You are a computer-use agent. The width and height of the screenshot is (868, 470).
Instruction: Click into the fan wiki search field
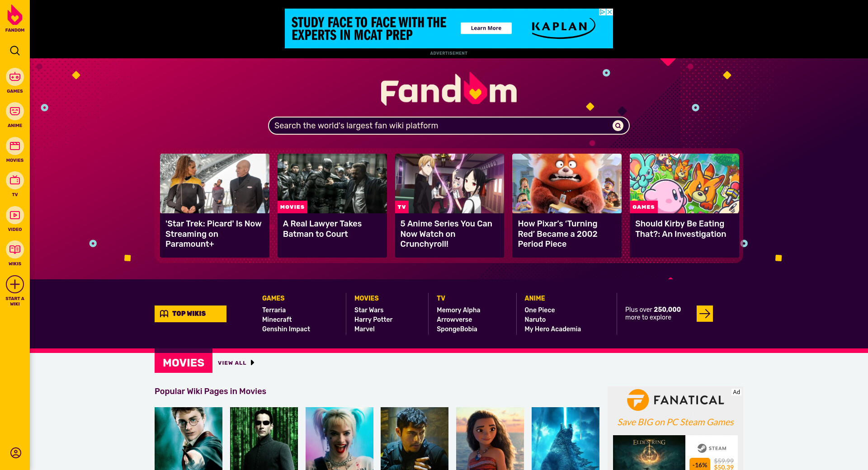441,126
